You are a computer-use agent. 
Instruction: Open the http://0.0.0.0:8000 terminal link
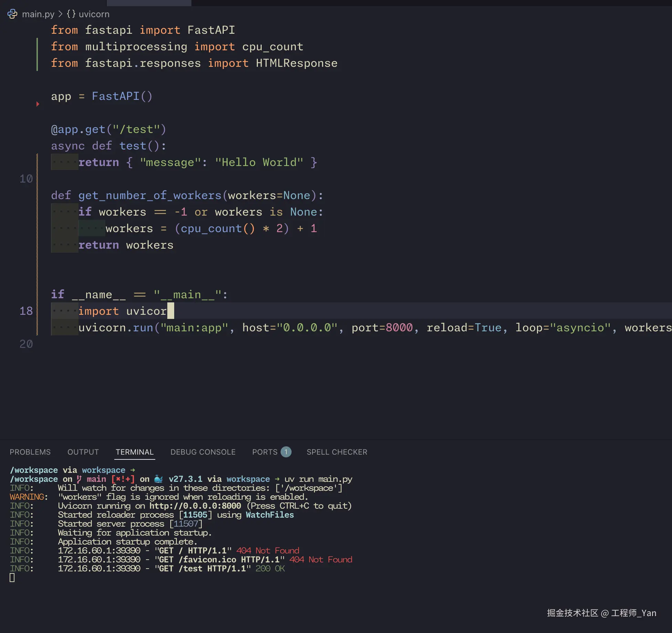coord(195,506)
